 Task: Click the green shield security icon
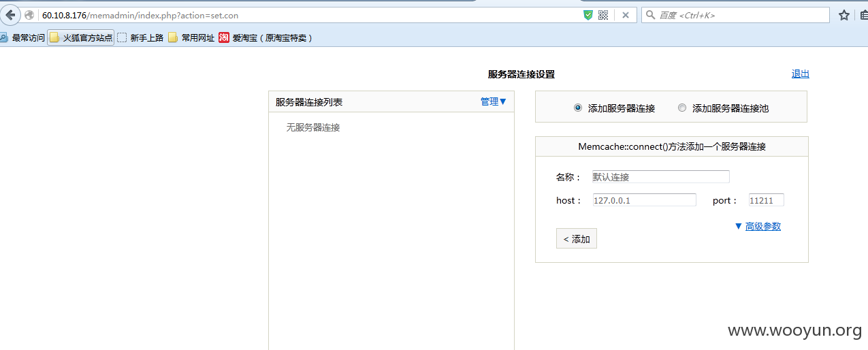(x=588, y=15)
